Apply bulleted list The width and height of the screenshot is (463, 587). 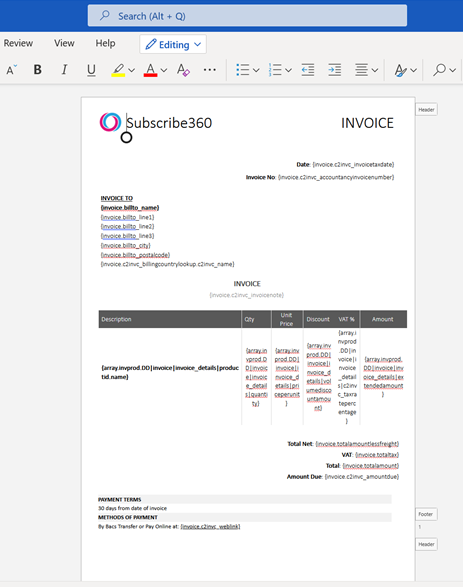(x=243, y=70)
